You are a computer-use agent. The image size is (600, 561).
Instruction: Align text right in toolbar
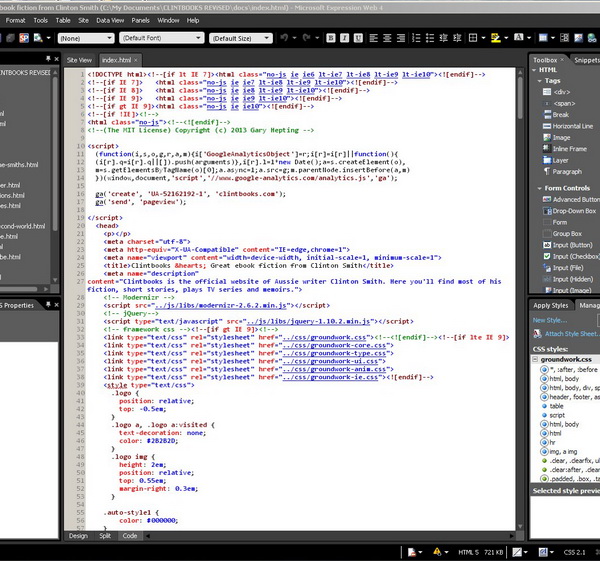(x=401, y=38)
